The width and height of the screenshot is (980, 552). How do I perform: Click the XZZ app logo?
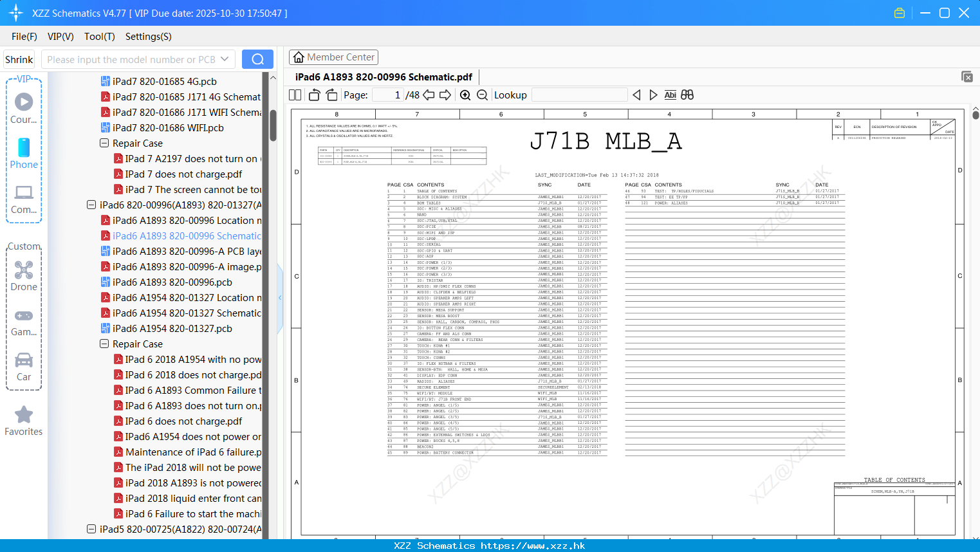click(x=16, y=13)
